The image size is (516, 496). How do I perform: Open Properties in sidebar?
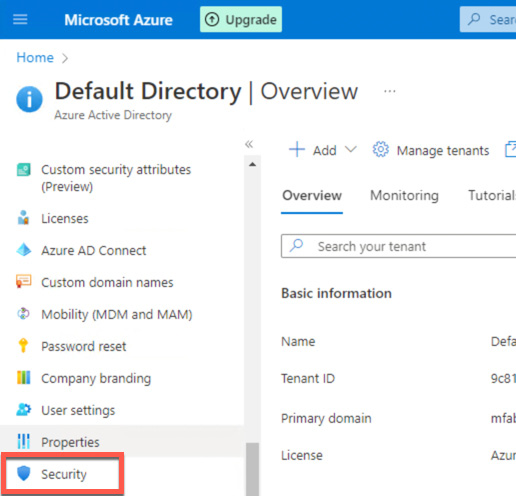(x=70, y=442)
